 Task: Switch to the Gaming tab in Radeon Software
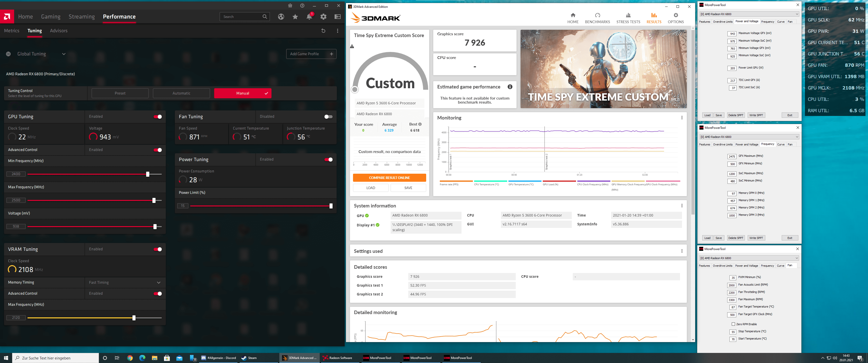51,16
